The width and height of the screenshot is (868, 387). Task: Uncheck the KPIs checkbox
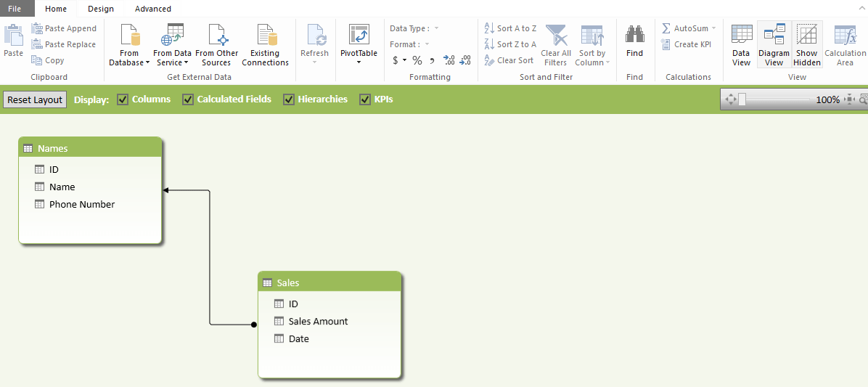point(365,99)
